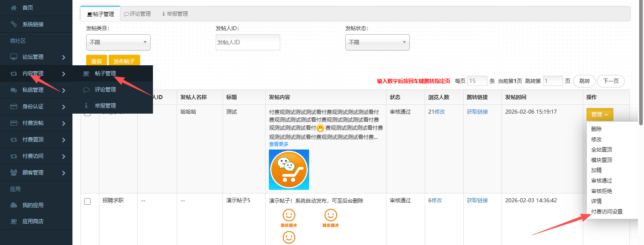Open the orange 管理 dropdown button
The width and height of the screenshot is (644, 245).
(600, 114)
